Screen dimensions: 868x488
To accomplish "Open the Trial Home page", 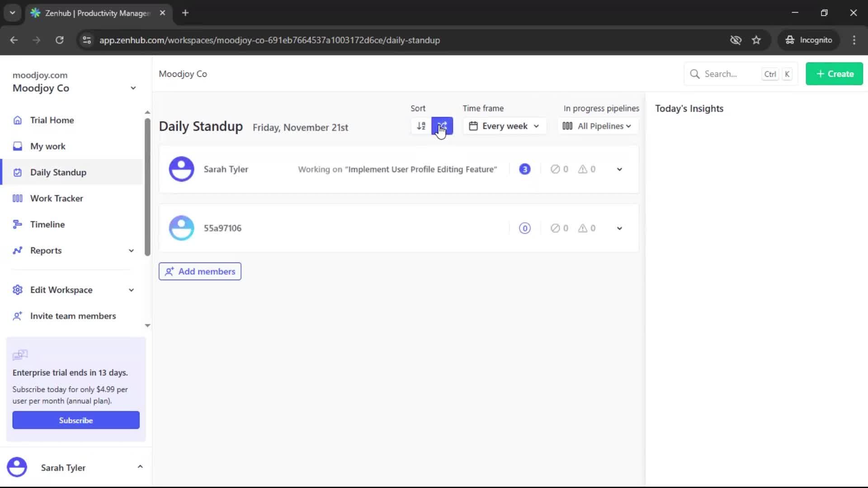I will click(x=52, y=120).
